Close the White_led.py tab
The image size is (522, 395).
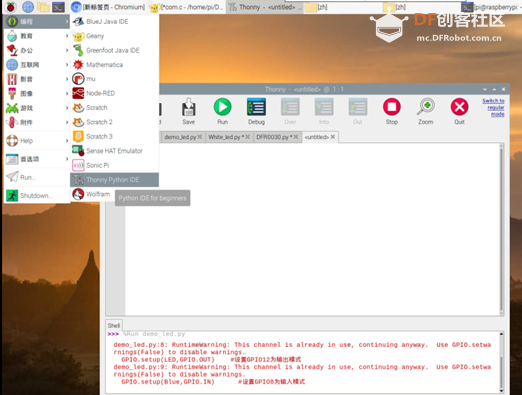tap(248, 137)
